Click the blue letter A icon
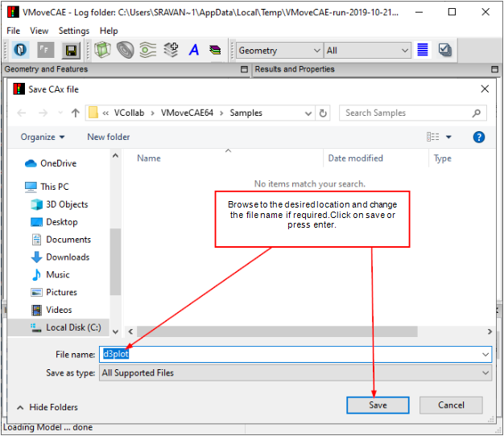The image size is (504, 436). pyautogui.click(x=194, y=50)
